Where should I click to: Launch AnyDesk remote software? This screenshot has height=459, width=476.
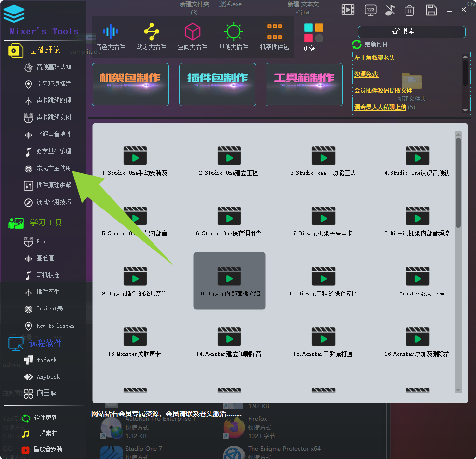coord(42,377)
